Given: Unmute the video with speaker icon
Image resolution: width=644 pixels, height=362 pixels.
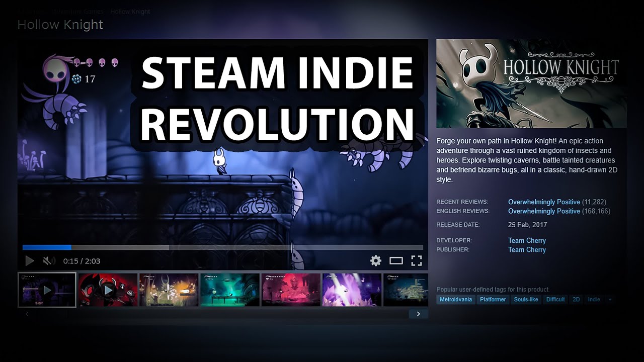Looking at the screenshot, I should 49,261.
